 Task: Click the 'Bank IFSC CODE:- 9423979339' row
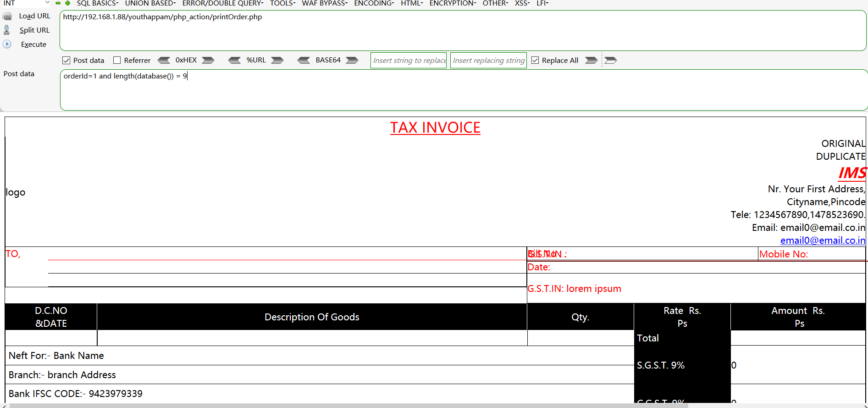(x=320, y=394)
